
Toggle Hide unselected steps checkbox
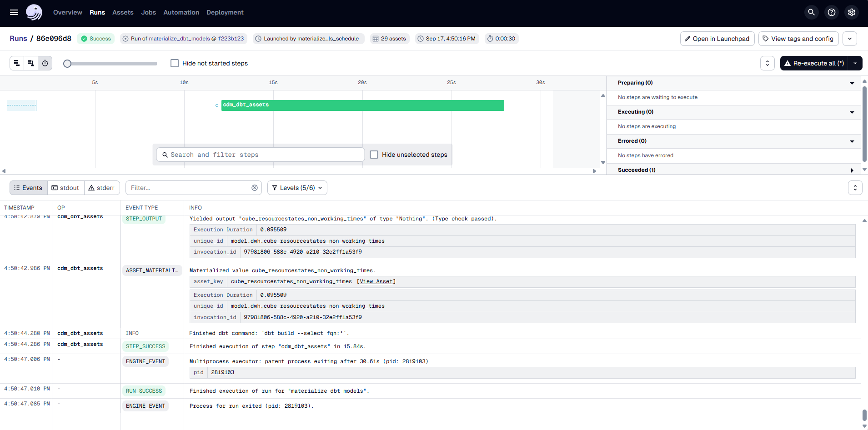click(374, 155)
